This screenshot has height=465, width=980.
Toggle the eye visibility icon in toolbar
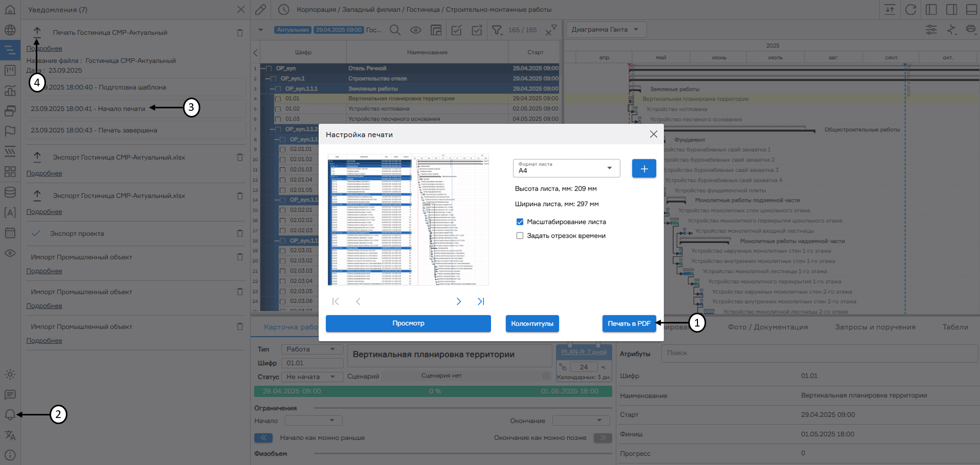pos(416,30)
